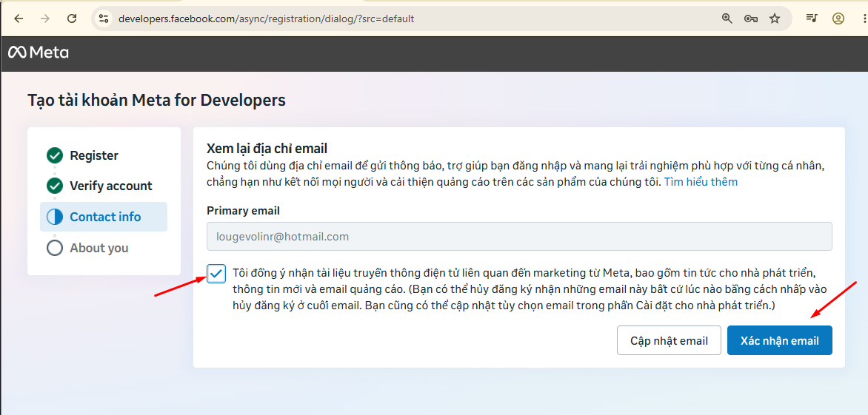Viewport: 868px width, 415px height.
Task: Open saved passwords key icon
Action: [751, 18]
